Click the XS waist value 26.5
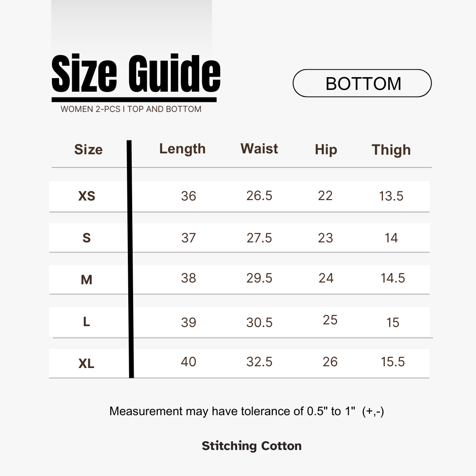Screen dimensions: 476x476 pos(259,196)
